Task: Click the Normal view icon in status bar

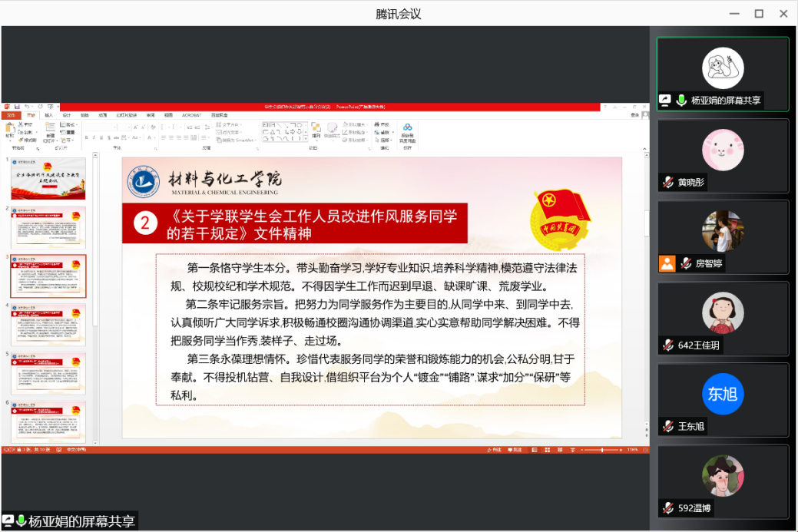Action: (x=535, y=450)
